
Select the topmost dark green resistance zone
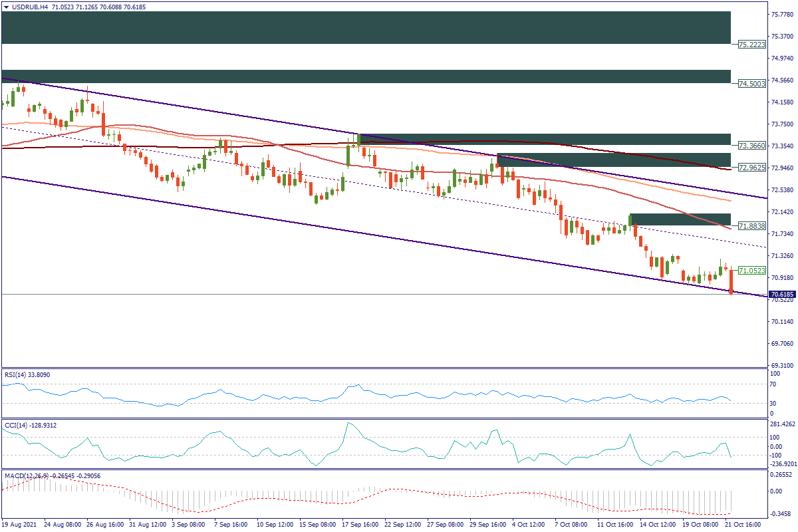366,27
